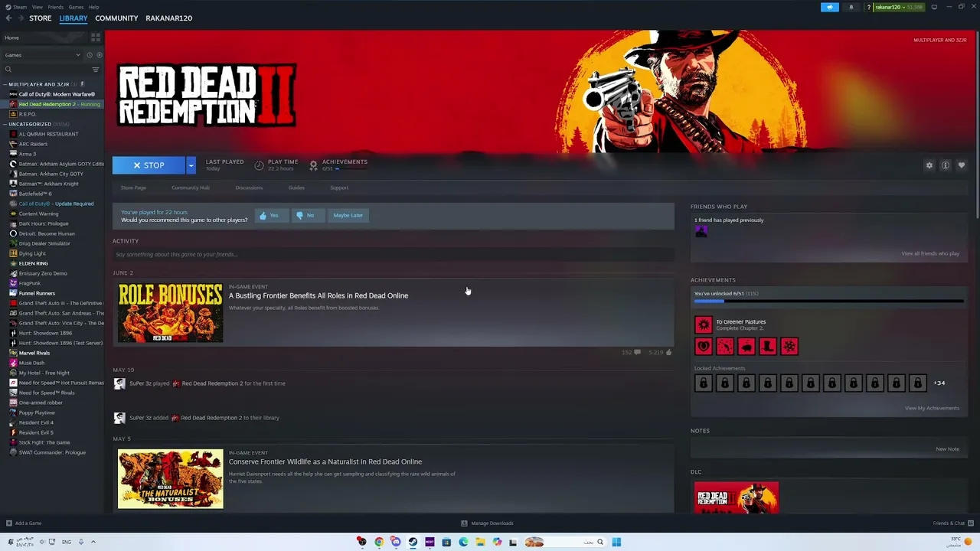Screen dimensions: 980x551
Task: Click the +34 locked achievements indicator
Action: point(939,383)
